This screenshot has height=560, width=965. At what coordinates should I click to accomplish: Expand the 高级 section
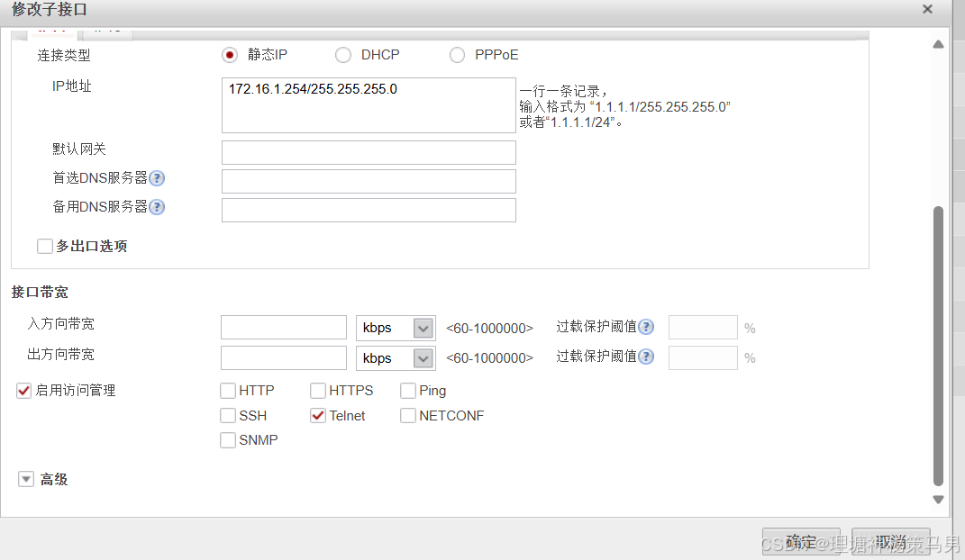(x=26, y=480)
